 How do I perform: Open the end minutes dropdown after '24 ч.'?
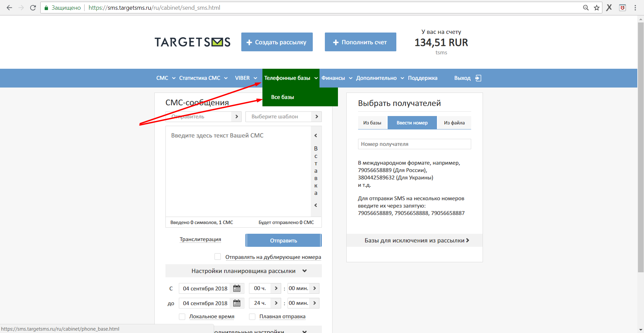(x=303, y=303)
